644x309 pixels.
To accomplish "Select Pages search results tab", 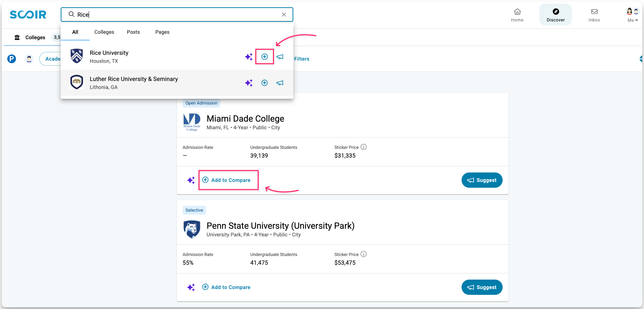I will [162, 32].
